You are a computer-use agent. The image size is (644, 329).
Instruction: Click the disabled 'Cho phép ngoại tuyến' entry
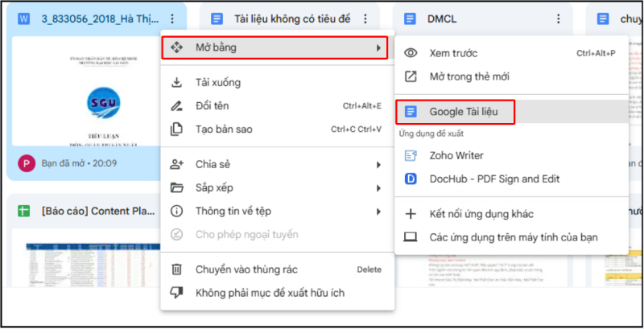pos(277,235)
